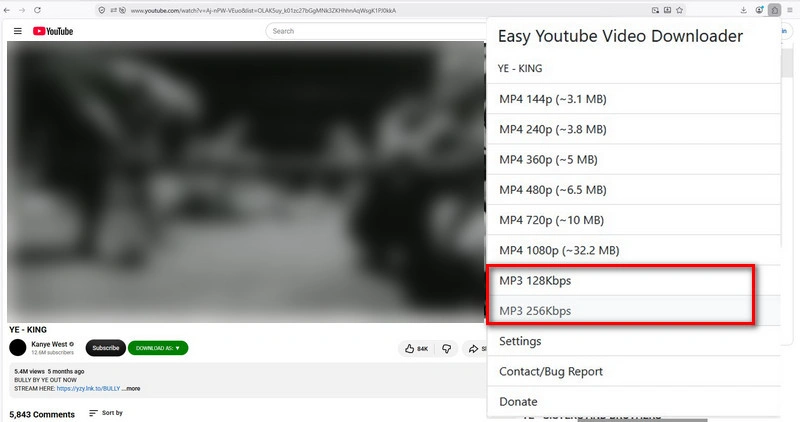Viewport: 800px width, 422px height.
Task: Open Contact/Bug Report in downloader popup
Action: click(x=634, y=371)
